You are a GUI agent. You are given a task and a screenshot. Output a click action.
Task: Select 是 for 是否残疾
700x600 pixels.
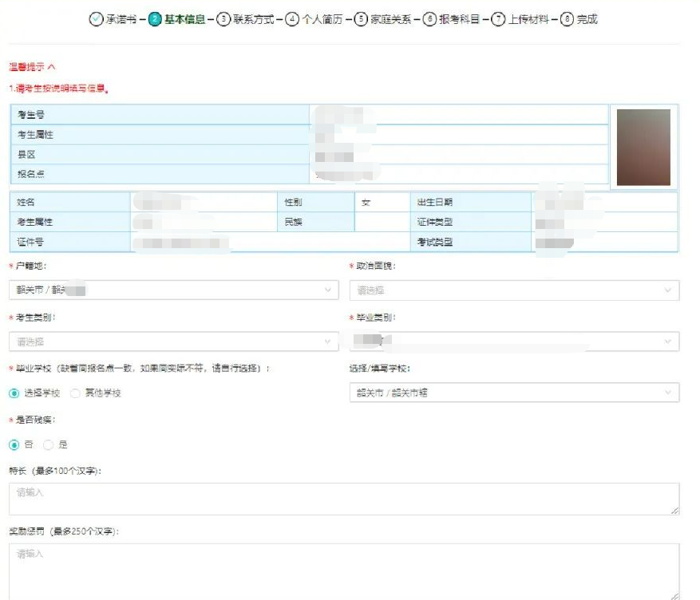coord(48,444)
